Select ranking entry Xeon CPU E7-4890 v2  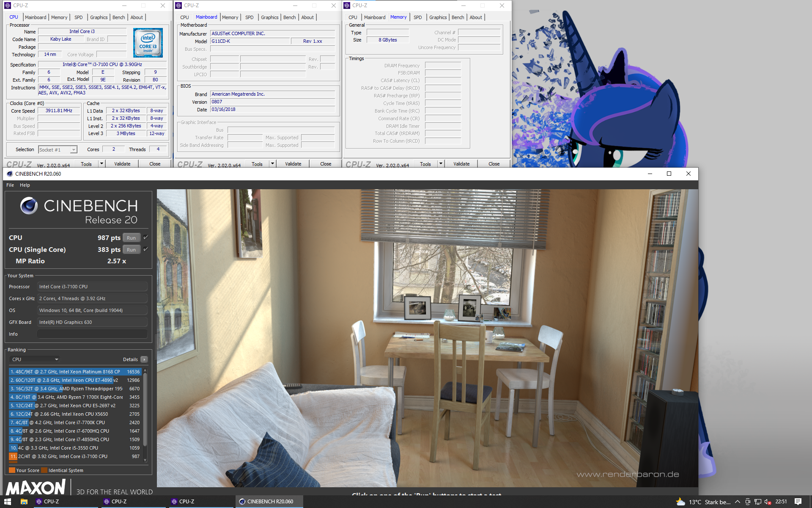coord(75,380)
